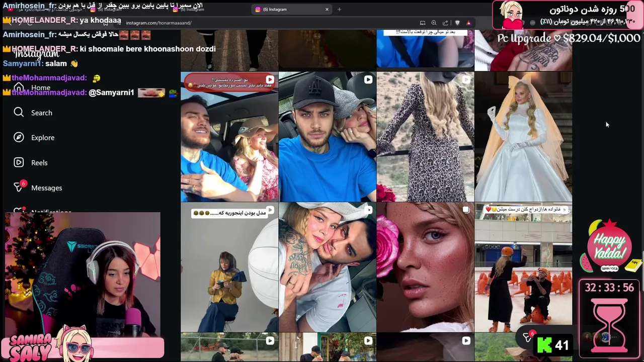Go to Home in Instagram sidebar
This screenshot has height=362, width=644.
(x=32, y=87)
